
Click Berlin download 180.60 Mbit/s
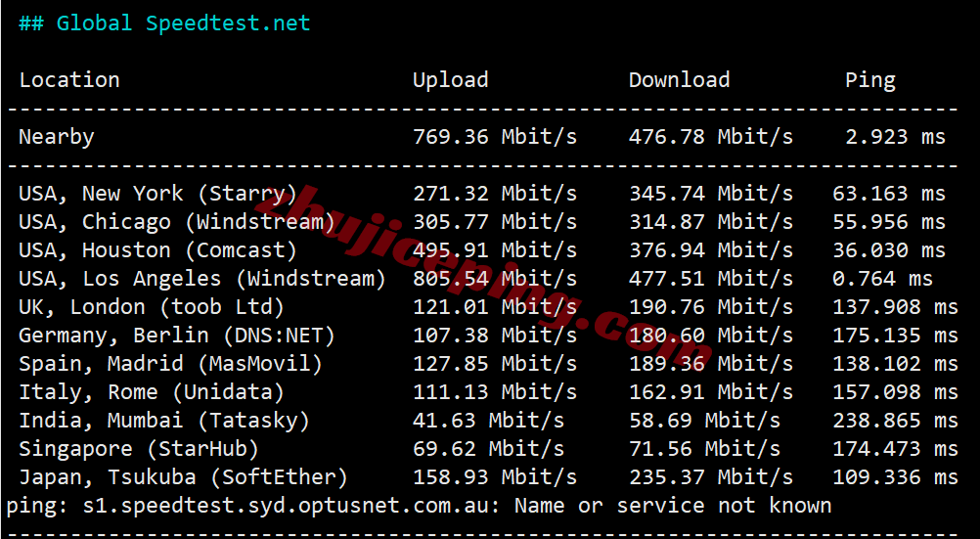tap(711, 336)
